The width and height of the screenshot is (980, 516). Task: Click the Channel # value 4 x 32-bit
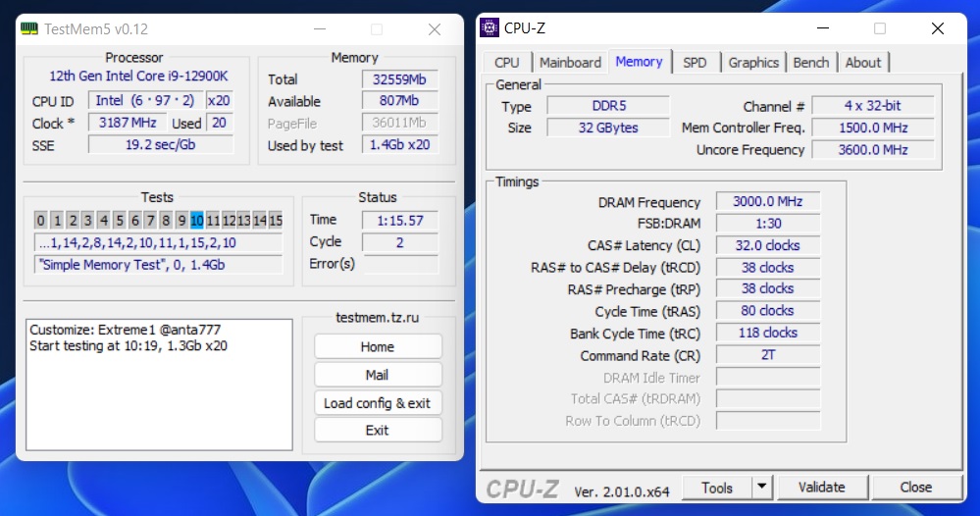click(x=873, y=106)
